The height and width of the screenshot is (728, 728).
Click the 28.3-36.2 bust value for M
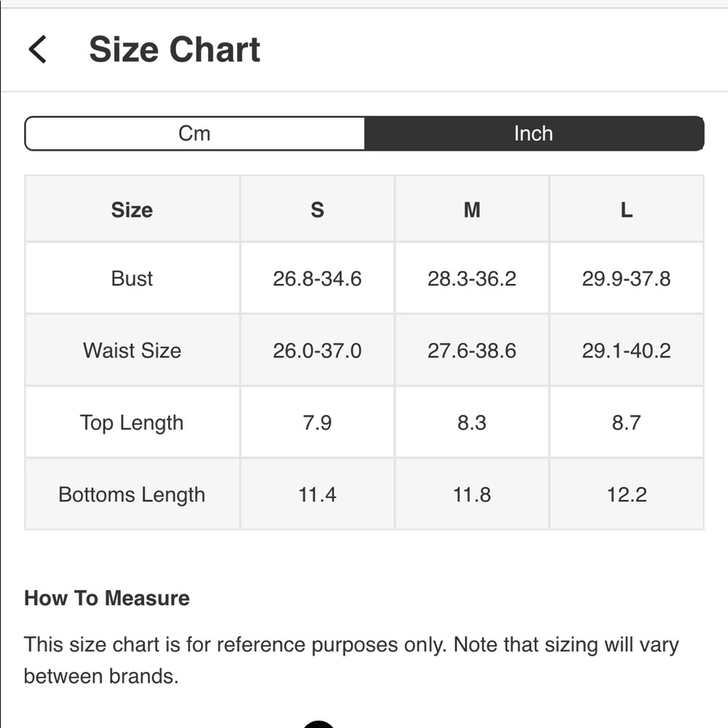pos(472,279)
